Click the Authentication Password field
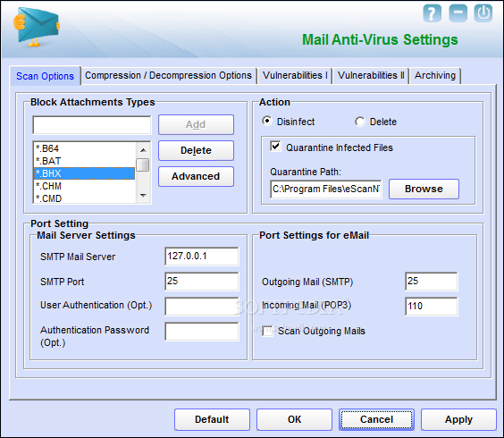Screen dimensions: 504x438 [202, 332]
